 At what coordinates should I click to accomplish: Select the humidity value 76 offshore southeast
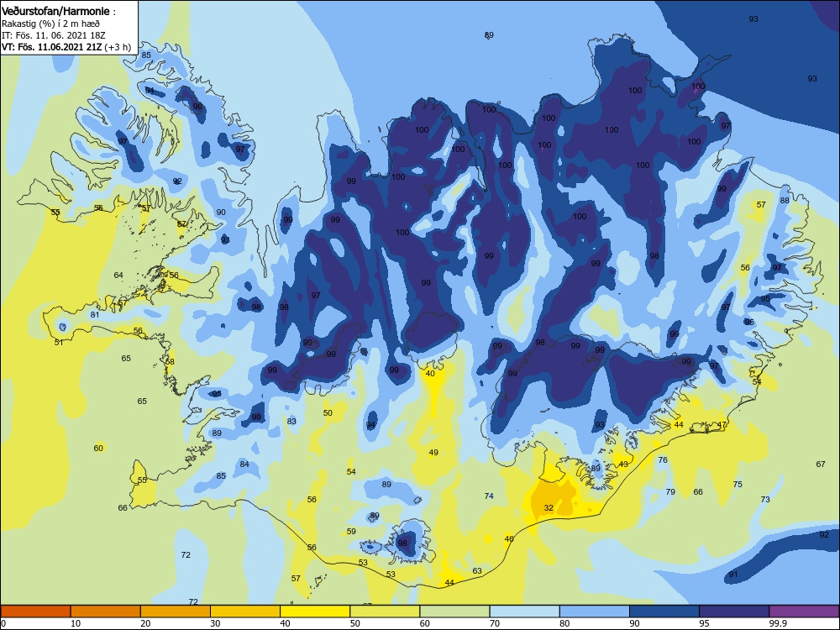(663, 460)
